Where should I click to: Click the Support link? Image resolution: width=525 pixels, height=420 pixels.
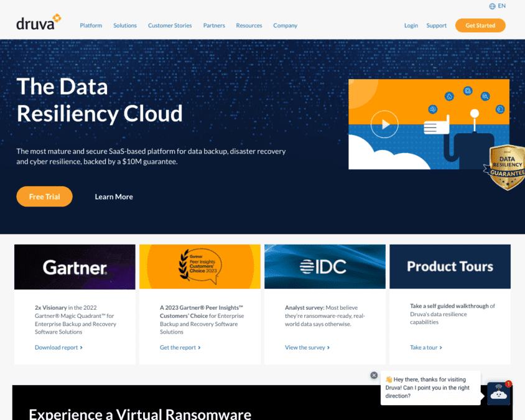(x=436, y=26)
